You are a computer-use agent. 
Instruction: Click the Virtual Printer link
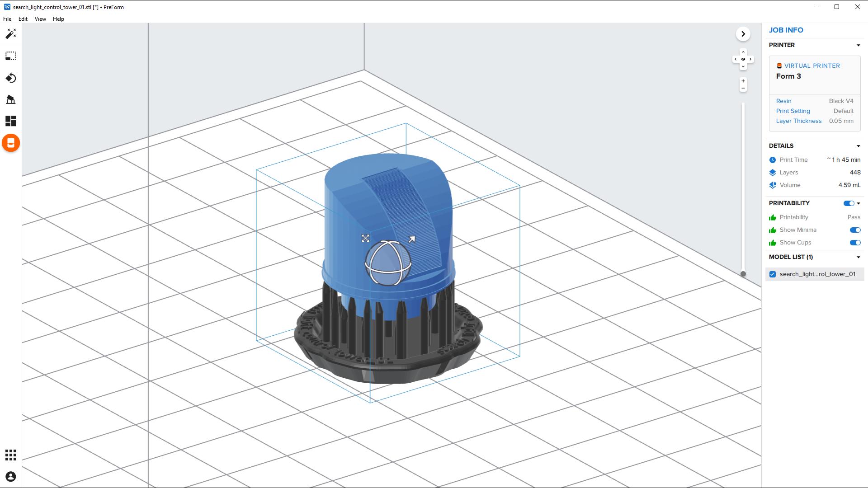pyautogui.click(x=812, y=66)
